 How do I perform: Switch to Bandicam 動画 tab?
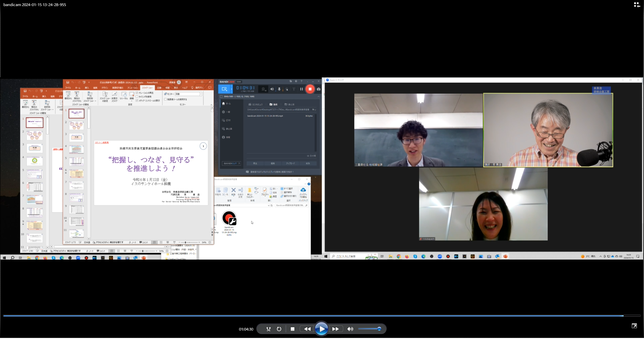tap(273, 104)
